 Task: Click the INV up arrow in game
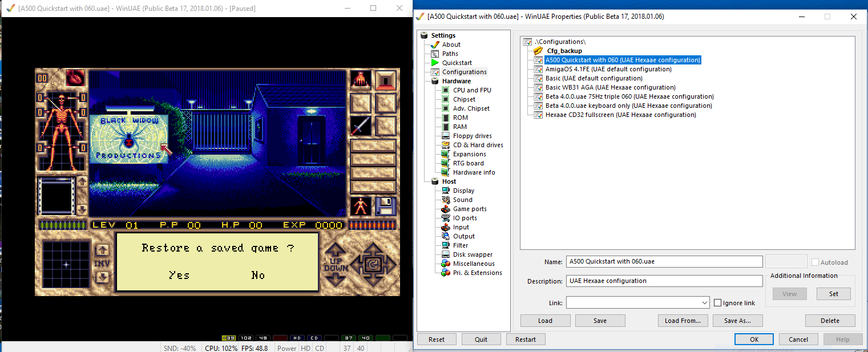point(103,250)
